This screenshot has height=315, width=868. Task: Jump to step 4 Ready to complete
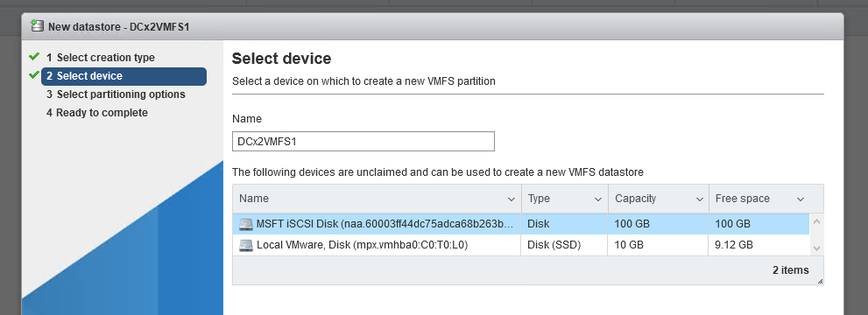click(x=97, y=113)
